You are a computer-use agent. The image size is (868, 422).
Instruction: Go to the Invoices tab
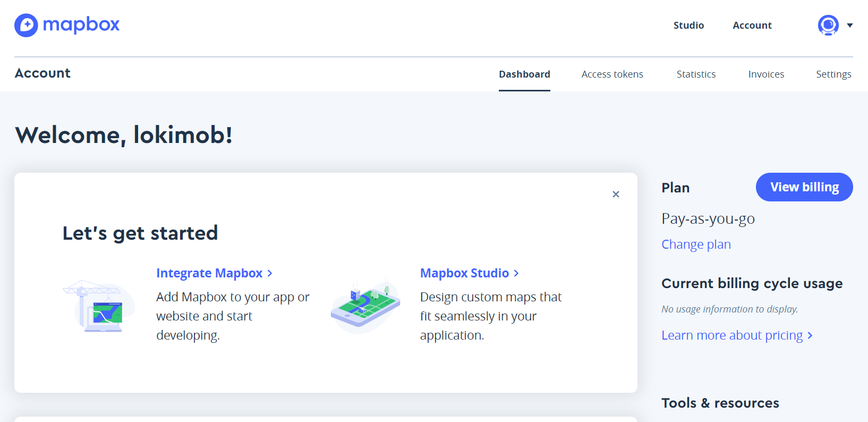coord(766,74)
